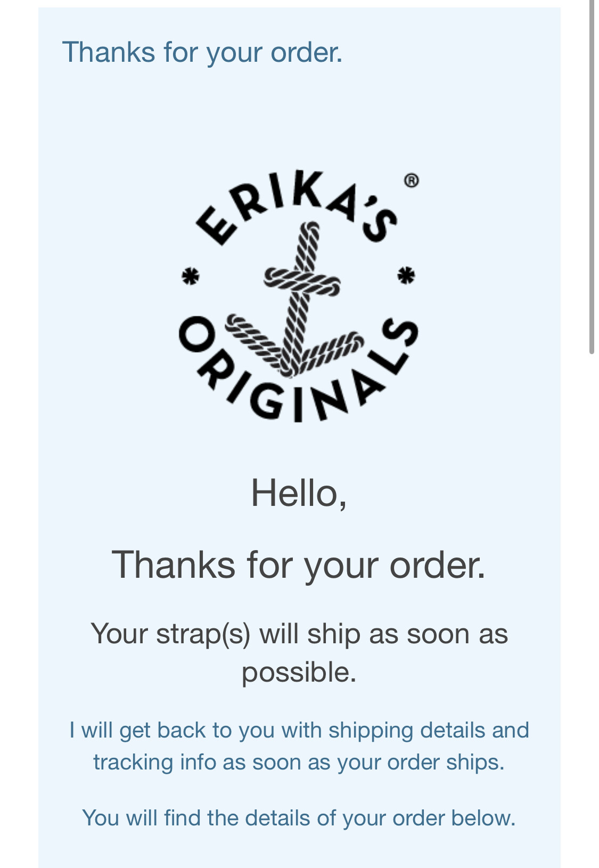Viewport: 599px width, 868px height.
Task: Click the registered trademark symbol by the logo
Action: tap(411, 181)
